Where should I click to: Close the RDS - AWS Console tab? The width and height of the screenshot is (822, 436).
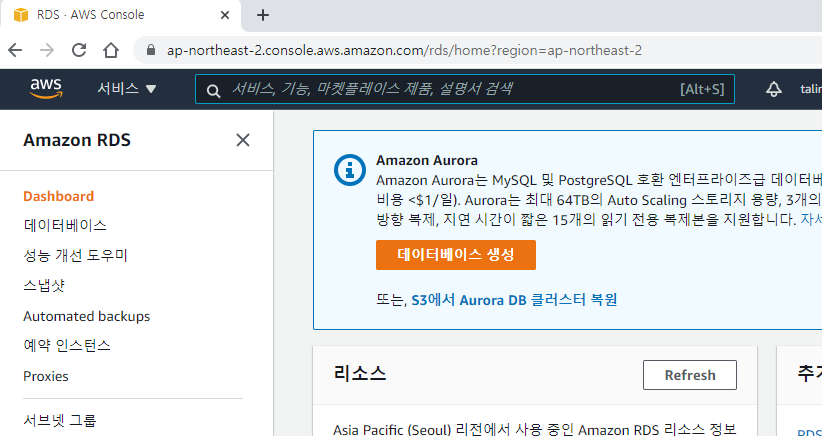tap(225, 15)
